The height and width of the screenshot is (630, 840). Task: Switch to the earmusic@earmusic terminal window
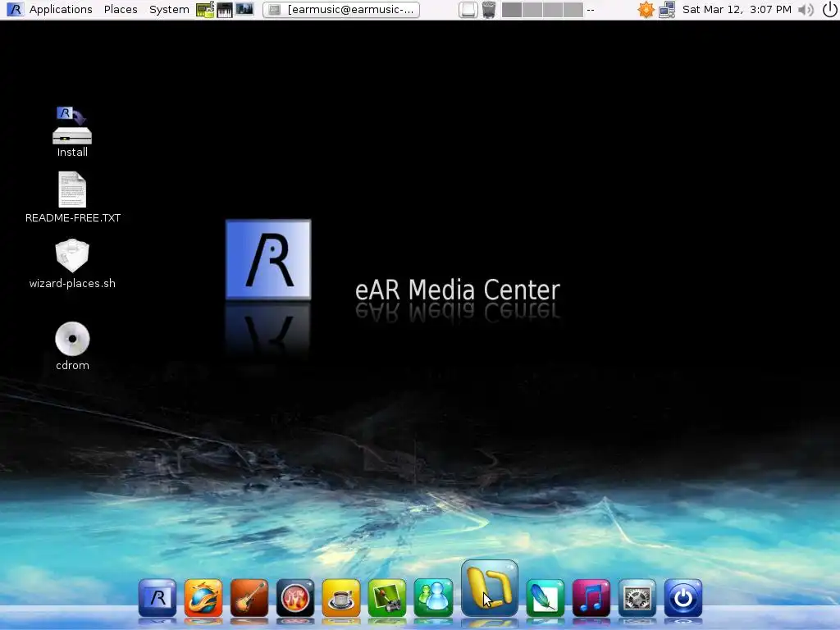tap(341, 10)
